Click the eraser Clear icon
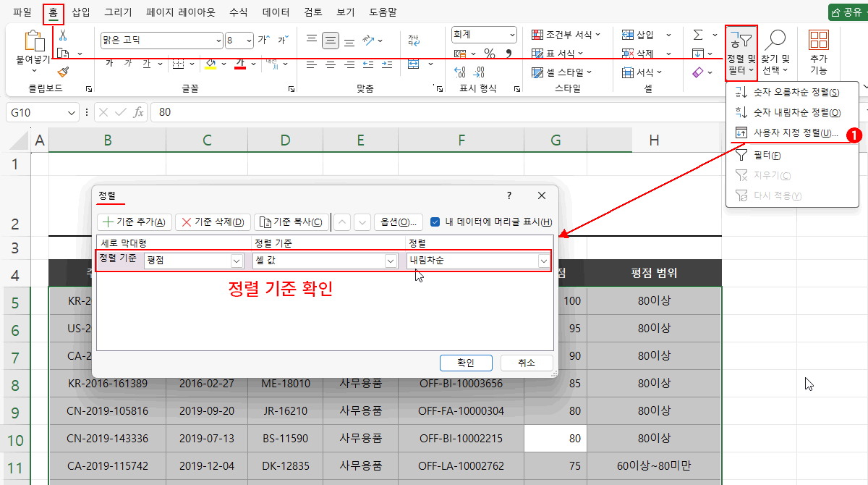 pyautogui.click(x=698, y=72)
